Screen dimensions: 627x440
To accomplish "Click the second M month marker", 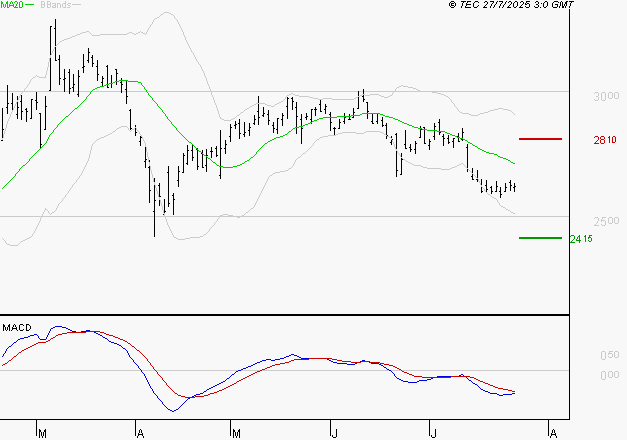I will coord(236,434).
